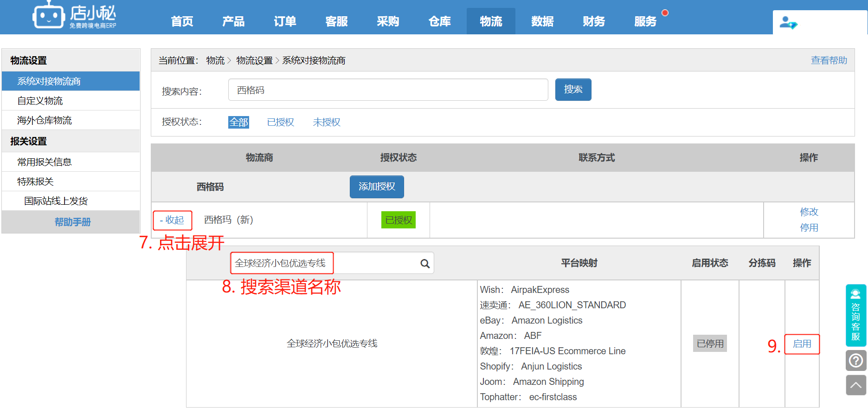Image resolution: width=868 pixels, height=409 pixels.
Task: Click the 店小秘 robot logo icon
Action: [x=48, y=15]
